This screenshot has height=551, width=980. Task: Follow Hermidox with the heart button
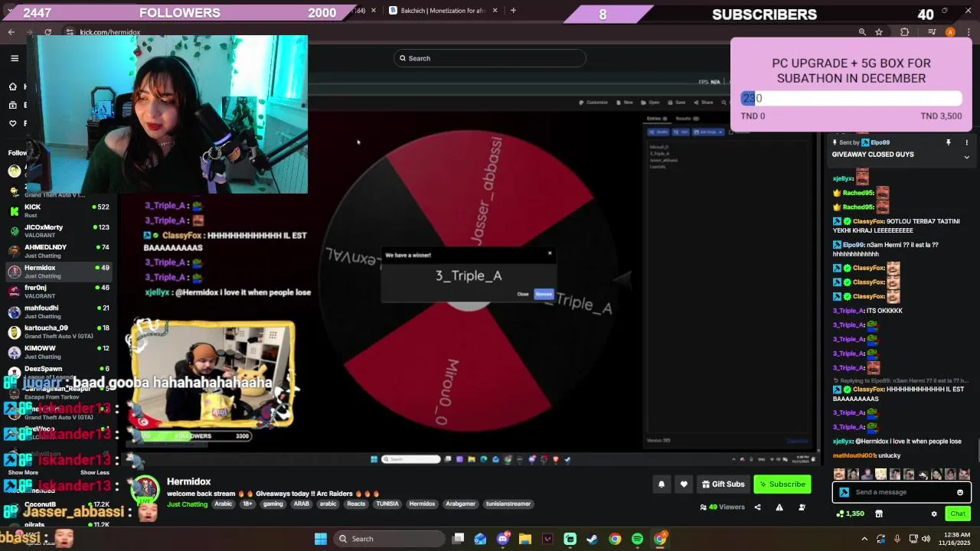(x=684, y=484)
